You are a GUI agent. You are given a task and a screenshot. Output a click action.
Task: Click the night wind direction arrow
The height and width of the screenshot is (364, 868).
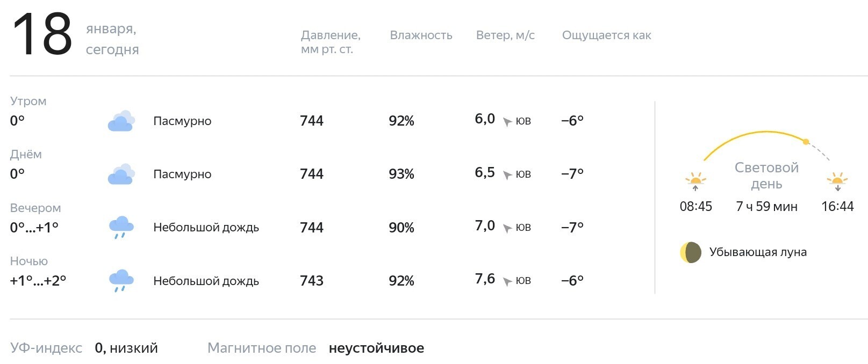coord(507,281)
